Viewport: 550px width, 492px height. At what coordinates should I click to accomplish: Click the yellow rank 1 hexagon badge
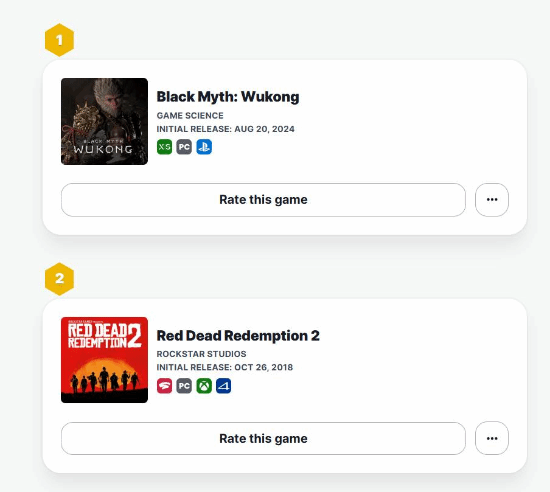pos(59,40)
